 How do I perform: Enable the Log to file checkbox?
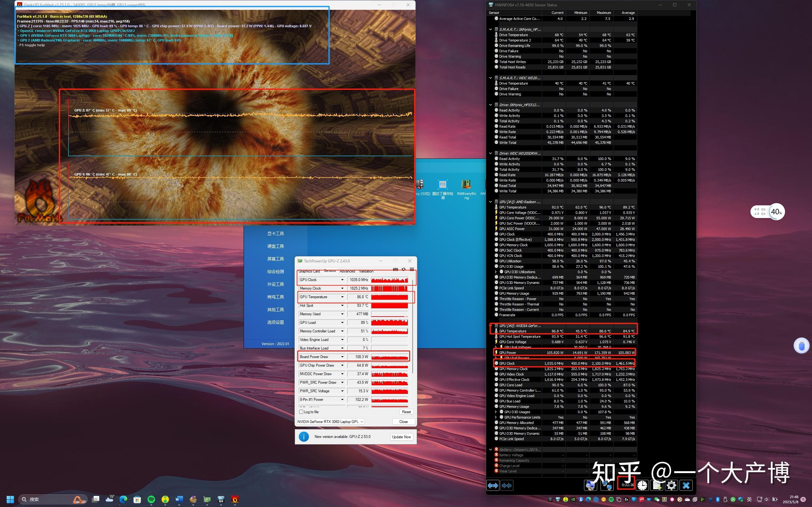[x=301, y=412]
